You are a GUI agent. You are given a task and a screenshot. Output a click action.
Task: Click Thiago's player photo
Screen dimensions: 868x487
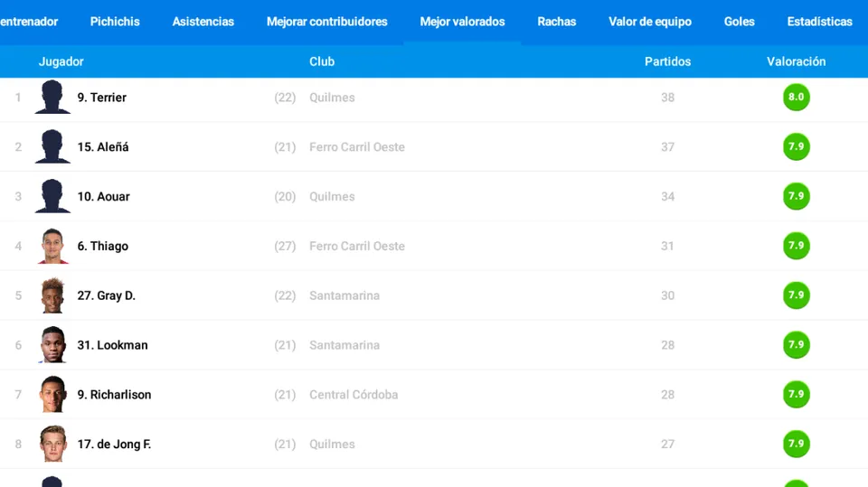(53, 246)
